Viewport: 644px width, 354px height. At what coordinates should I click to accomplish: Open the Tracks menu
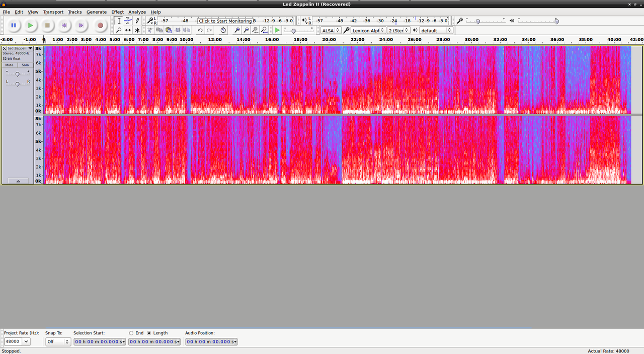[x=75, y=12]
